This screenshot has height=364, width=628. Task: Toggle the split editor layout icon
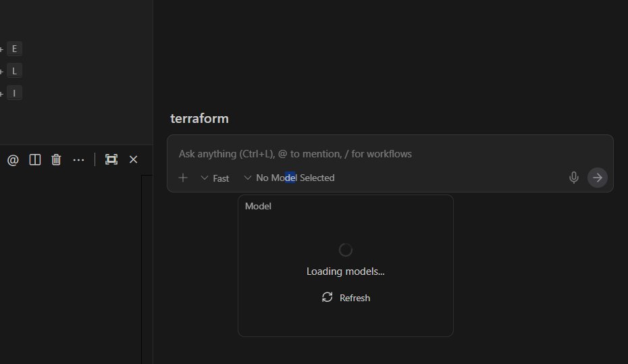pyautogui.click(x=35, y=160)
